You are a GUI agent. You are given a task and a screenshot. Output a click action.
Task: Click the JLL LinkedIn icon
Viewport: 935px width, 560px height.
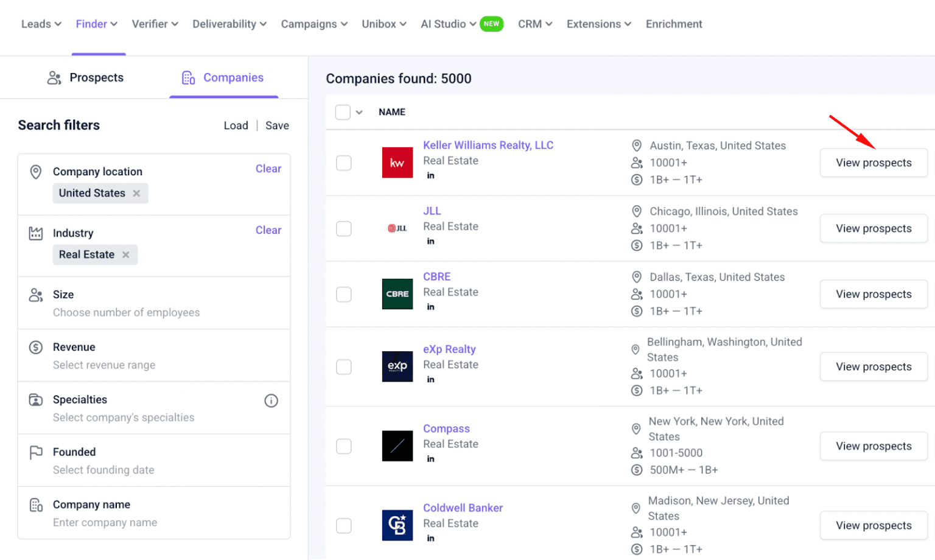coord(430,242)
